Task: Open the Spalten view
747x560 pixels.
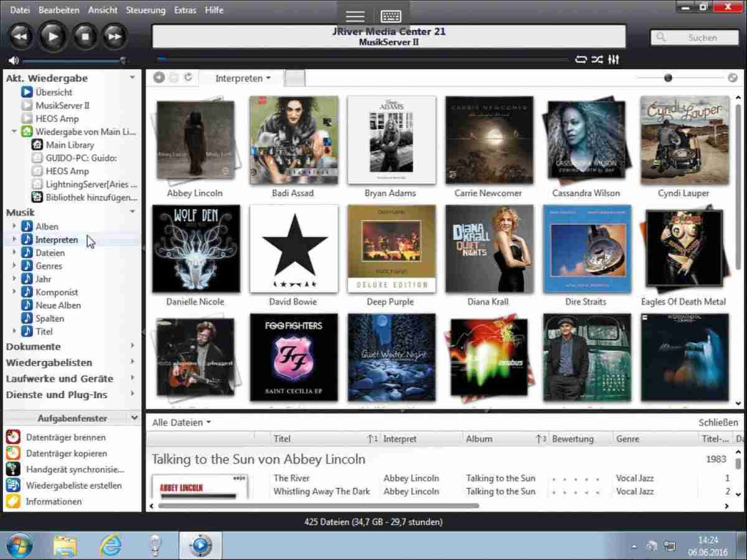Action: [50, 318]
